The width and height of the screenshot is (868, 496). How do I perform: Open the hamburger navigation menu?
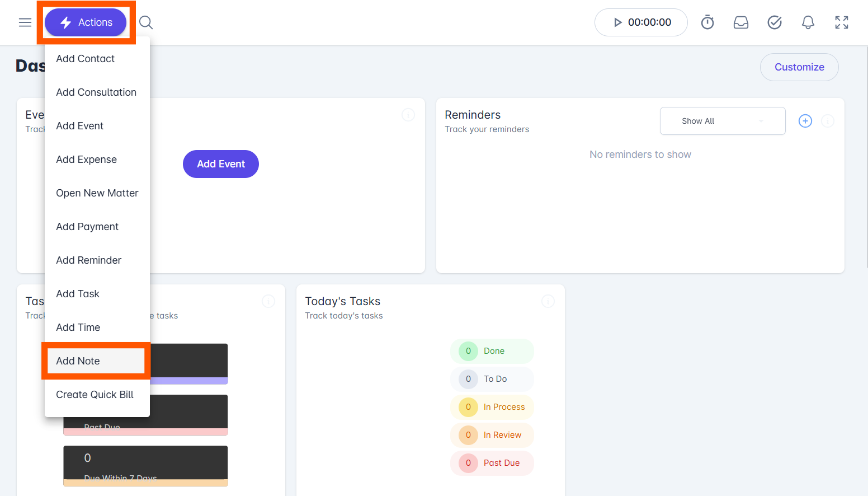tap(25, 22)
